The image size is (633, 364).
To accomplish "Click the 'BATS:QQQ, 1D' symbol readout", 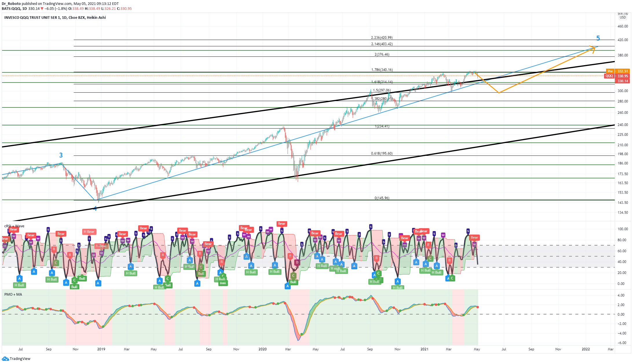I will [x=14, y=9].
